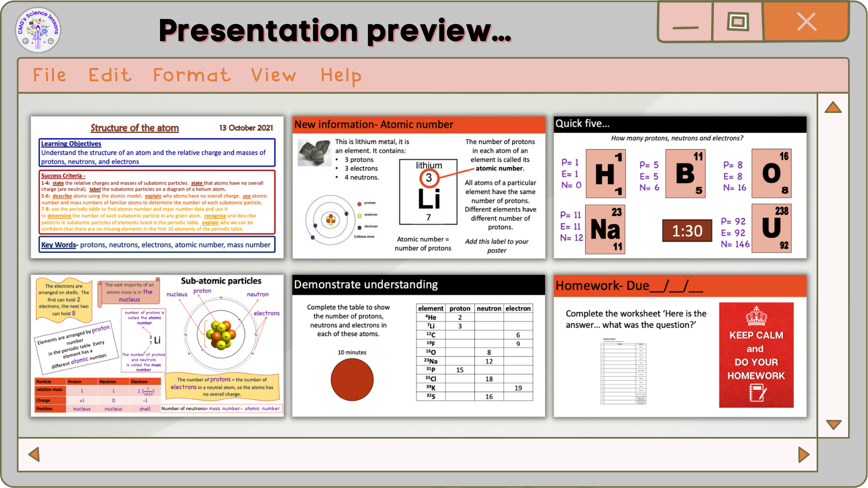Select the Demonstrate understanding slide
This screenshot has width=868, height=488.
[x=419, y=345]
